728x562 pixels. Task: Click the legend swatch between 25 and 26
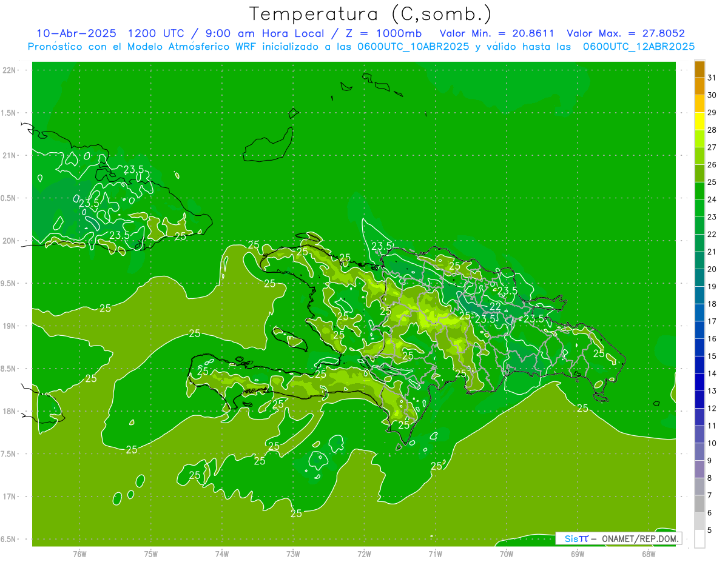tap(699, 173)
